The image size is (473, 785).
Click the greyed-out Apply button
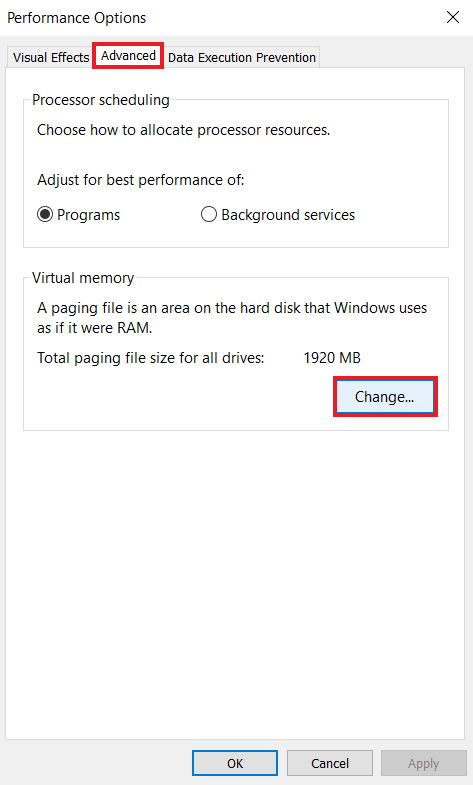[423, 763]
